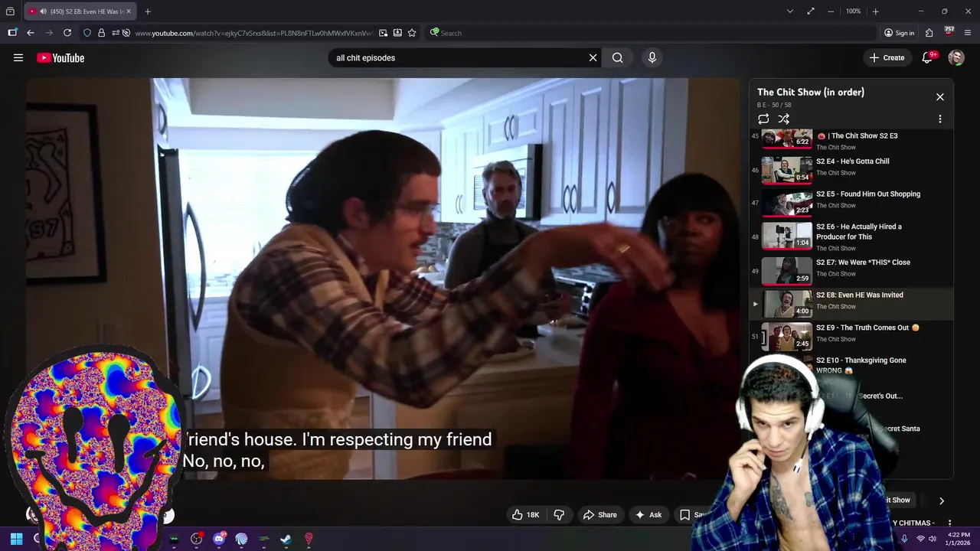Open playlist panel more options menu

[x=940, y=119]
